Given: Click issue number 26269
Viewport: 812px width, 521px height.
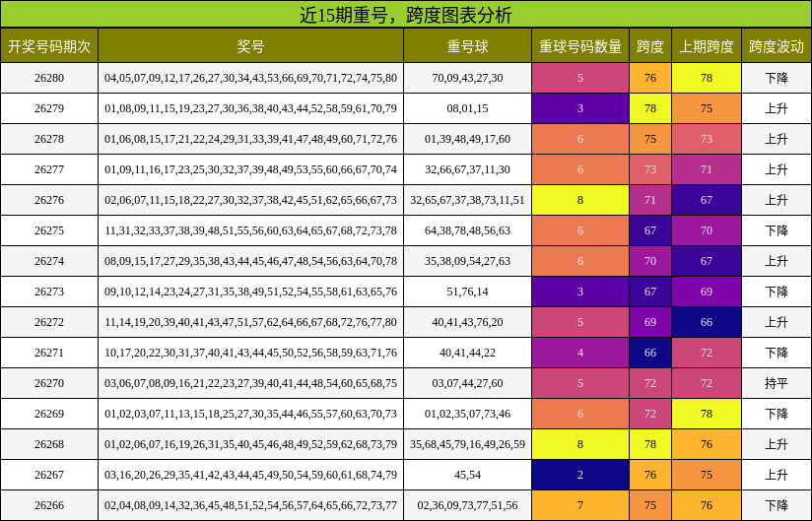Looking at the screenshot, I should [x=49, y=414].
